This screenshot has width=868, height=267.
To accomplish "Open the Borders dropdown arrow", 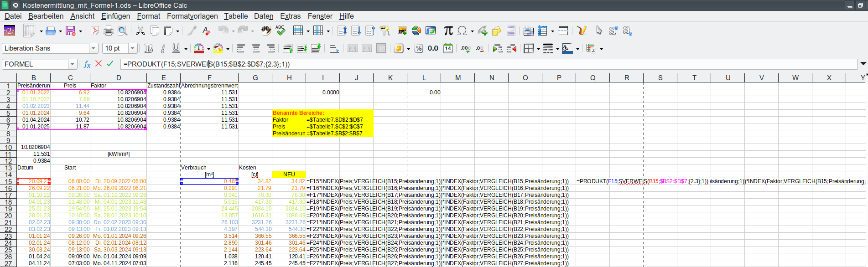I will click(538, 49).
